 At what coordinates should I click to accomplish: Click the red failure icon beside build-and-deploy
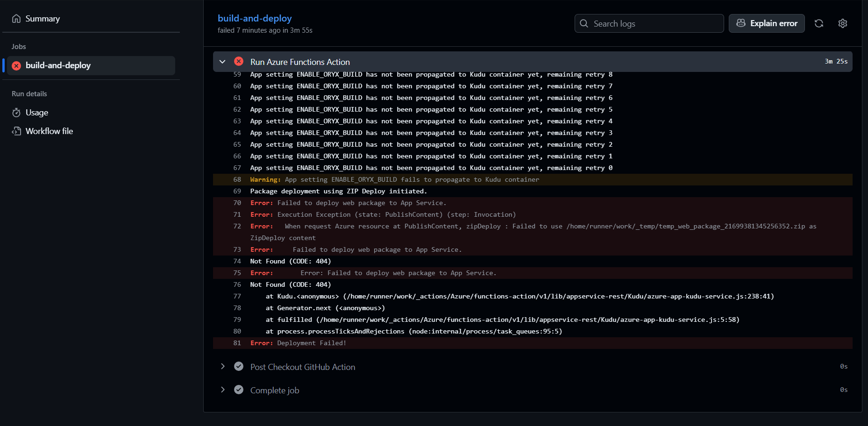click(x=16, y=65)
